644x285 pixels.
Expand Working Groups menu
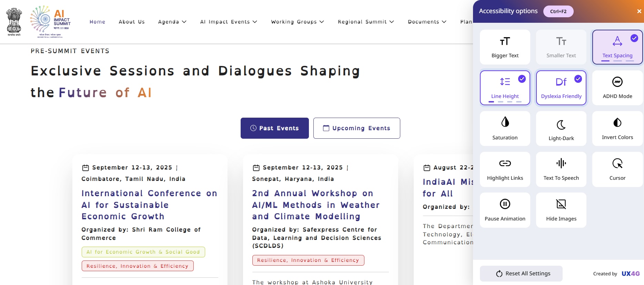click(297, 22)
